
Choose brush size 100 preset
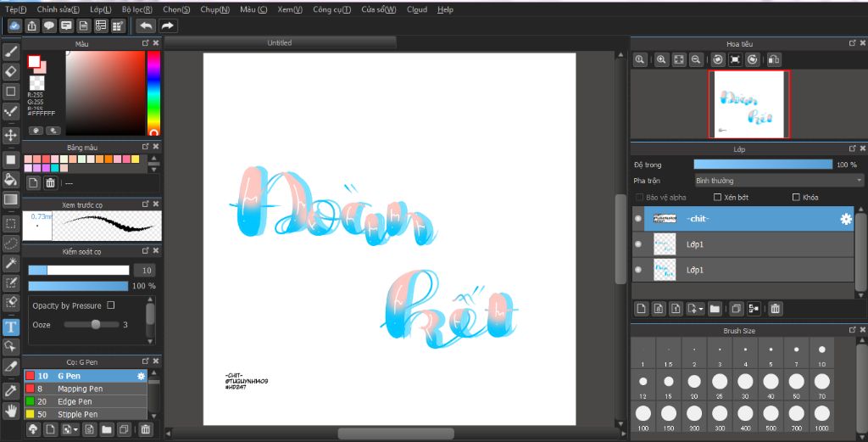click(643, 417)
